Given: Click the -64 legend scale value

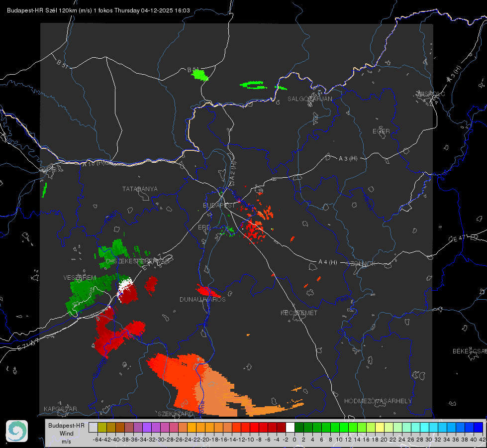Looking at the screenshot, I should click(97, 440).
